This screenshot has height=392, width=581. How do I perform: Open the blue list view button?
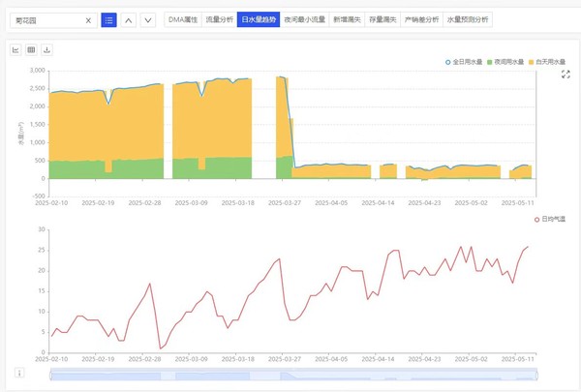[x=108, y=19]
